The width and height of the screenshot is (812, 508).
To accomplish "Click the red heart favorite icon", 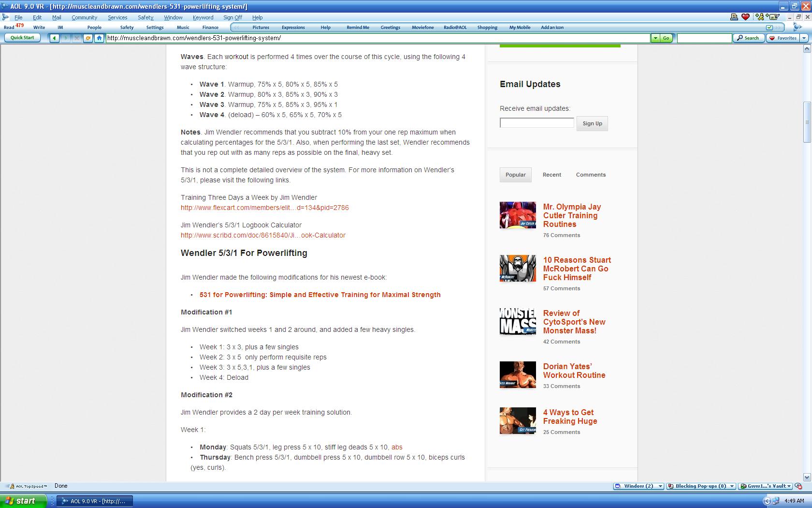I will [745, 17].
